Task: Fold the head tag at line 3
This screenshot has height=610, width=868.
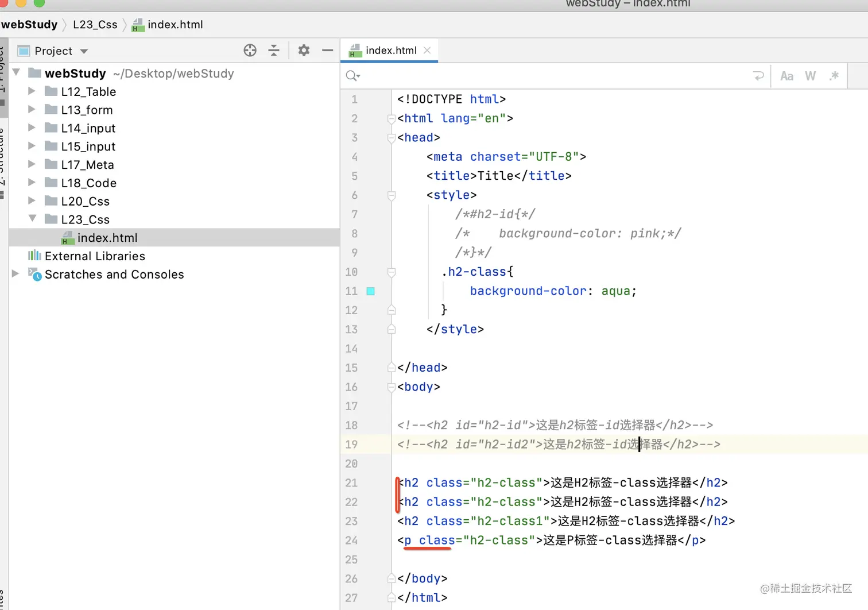Action: [392, 138]
